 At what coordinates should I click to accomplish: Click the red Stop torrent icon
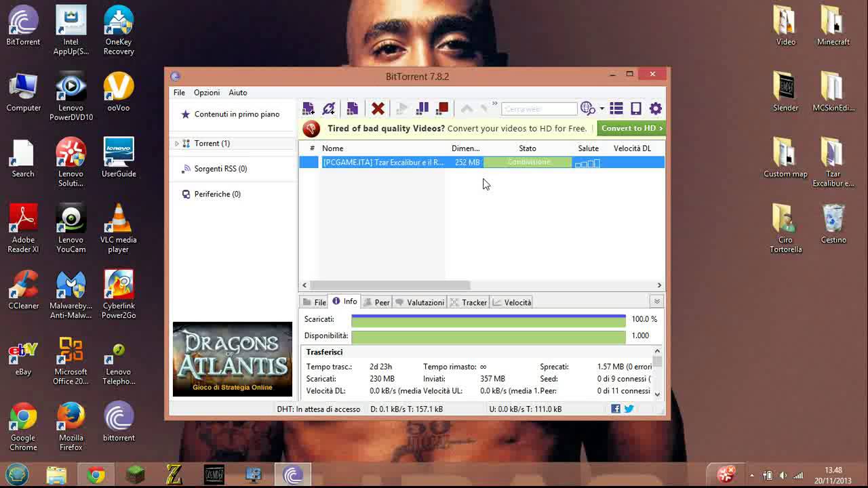pos(442,108)
